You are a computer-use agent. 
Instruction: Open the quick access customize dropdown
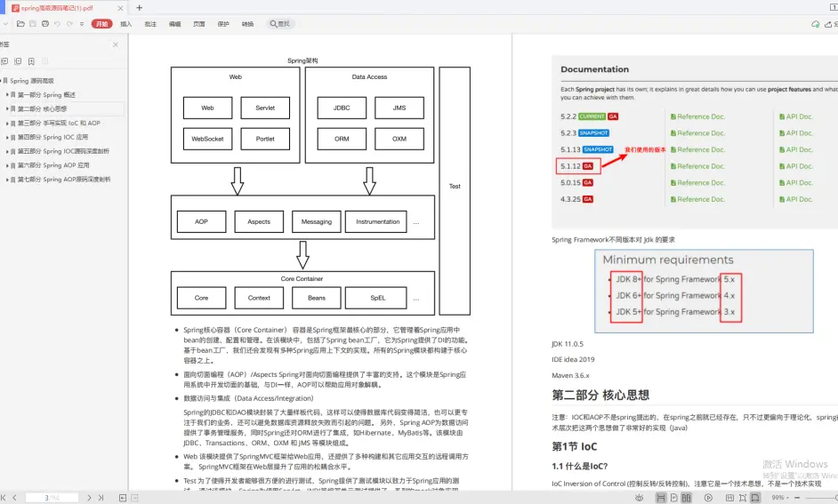coord(82,23)
